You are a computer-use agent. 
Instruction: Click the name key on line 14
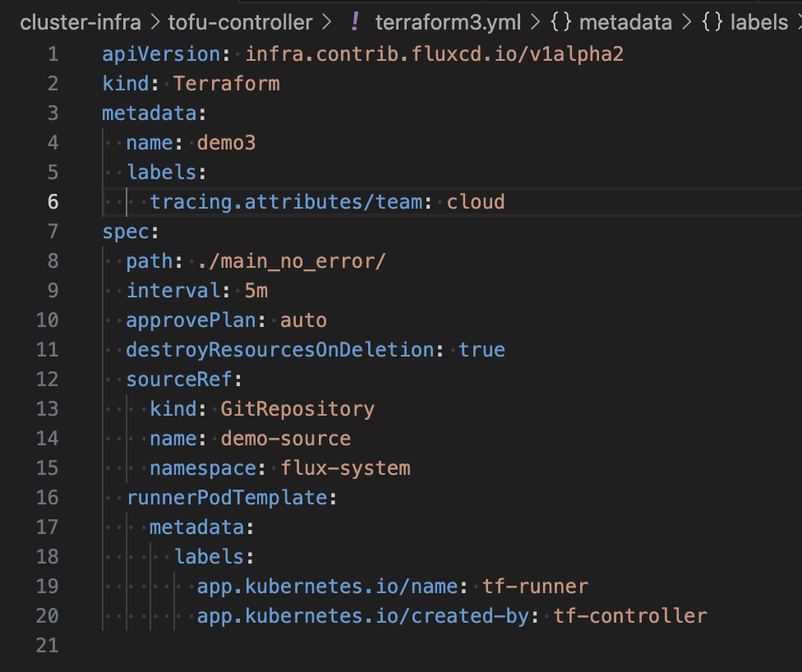point(173,439)
